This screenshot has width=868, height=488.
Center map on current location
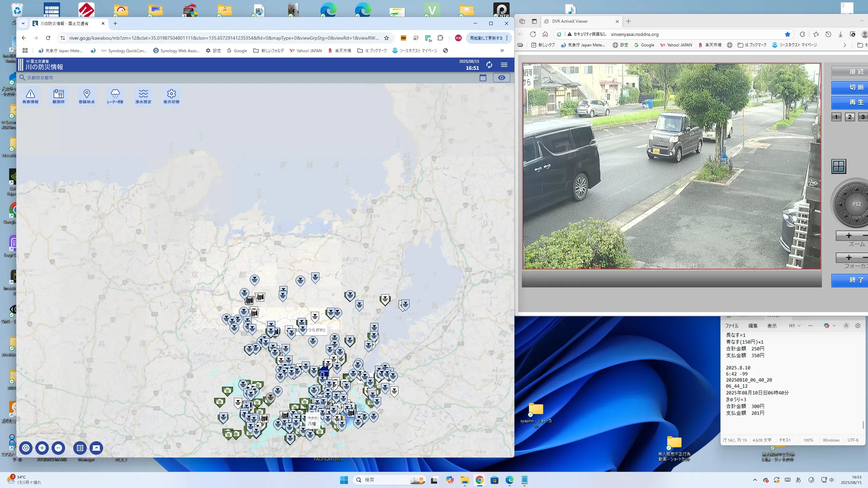pyautogui.click(x=26, y=448)
